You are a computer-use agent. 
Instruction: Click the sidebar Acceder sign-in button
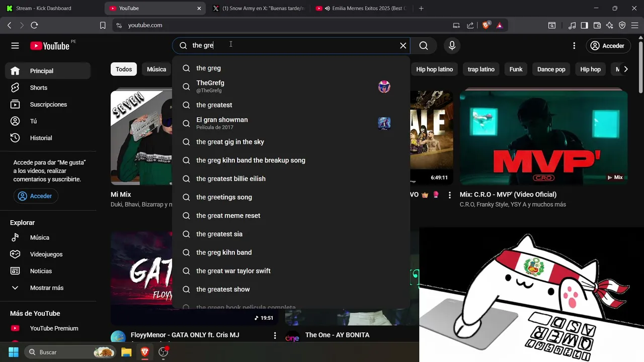coord(36,196)
